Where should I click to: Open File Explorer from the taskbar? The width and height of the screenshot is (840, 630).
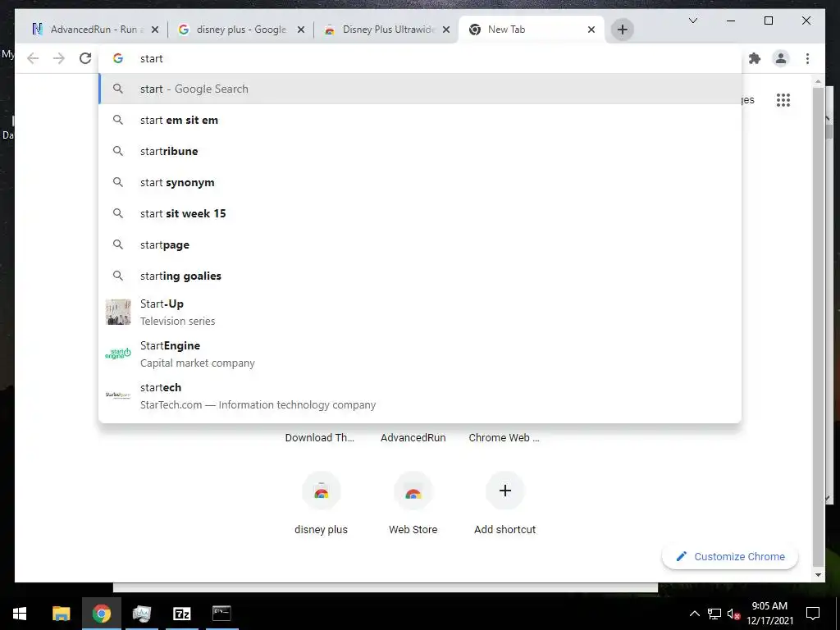(x=61, y=614)
